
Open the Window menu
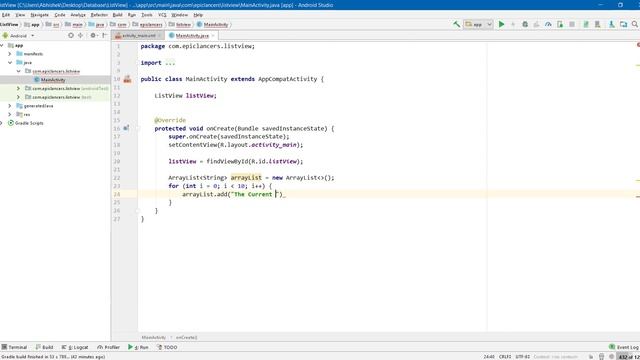click(180, 15)
